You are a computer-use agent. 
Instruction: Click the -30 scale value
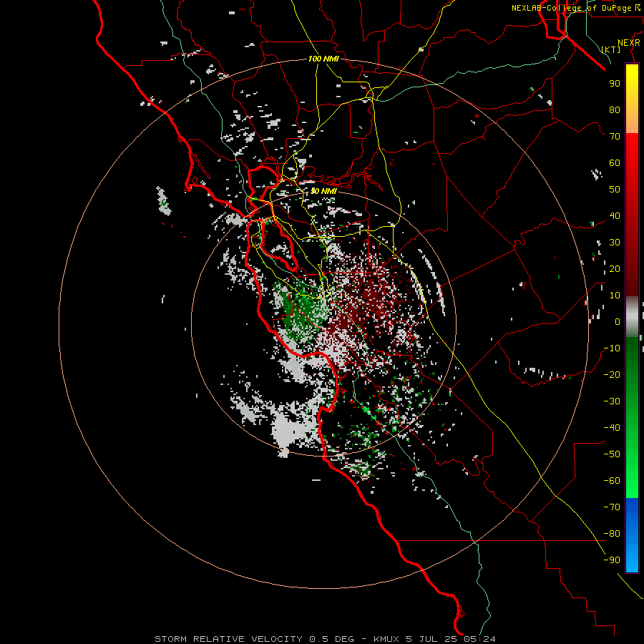[612, 401]
